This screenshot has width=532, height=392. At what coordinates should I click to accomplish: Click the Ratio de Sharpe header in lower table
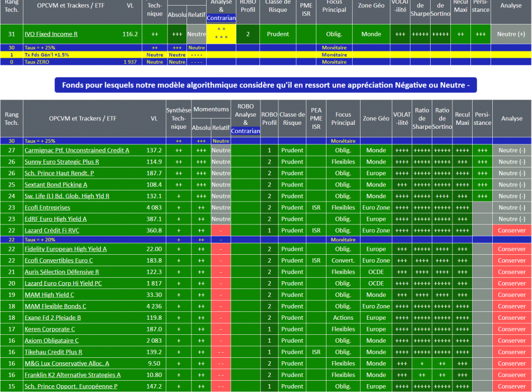[422, 119]
